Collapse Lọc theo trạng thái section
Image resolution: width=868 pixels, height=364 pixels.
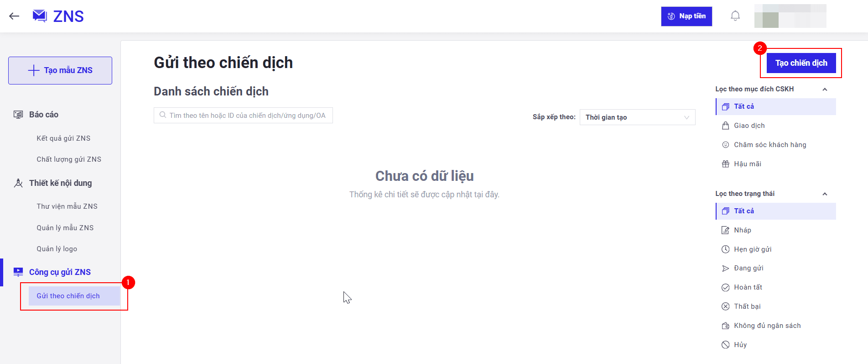[x=824, y=194]
